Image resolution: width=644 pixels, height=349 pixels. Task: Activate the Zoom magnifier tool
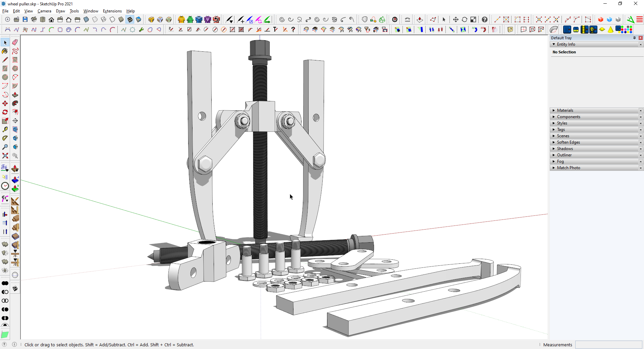tap(5, 147)
